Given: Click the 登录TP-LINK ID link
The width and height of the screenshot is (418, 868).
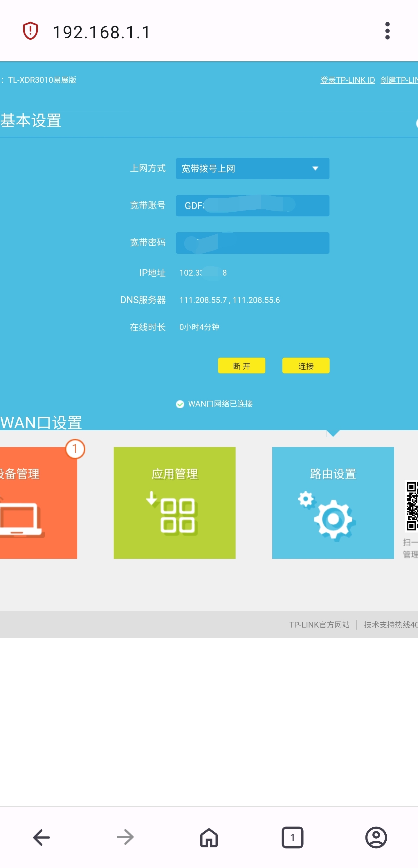Looking at the screenshot, I should [347, 80].
